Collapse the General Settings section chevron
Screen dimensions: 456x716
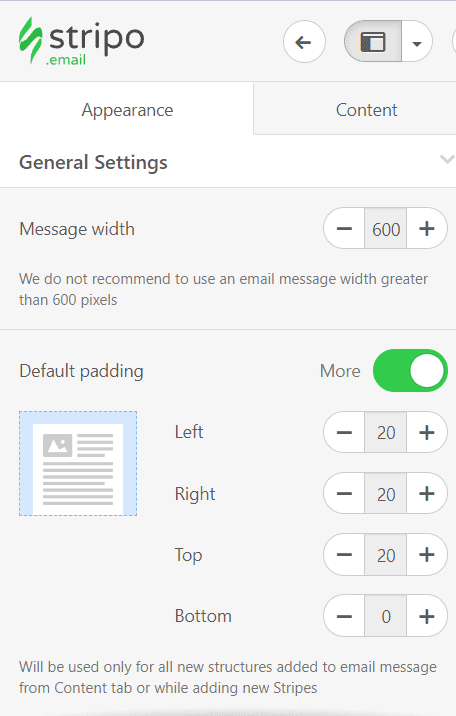(x=446, y=159)
